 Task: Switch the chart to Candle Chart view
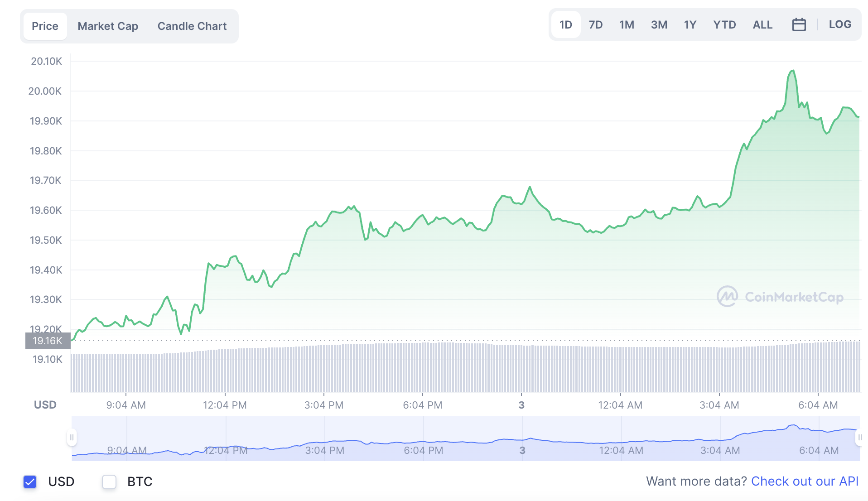point(192,26)
